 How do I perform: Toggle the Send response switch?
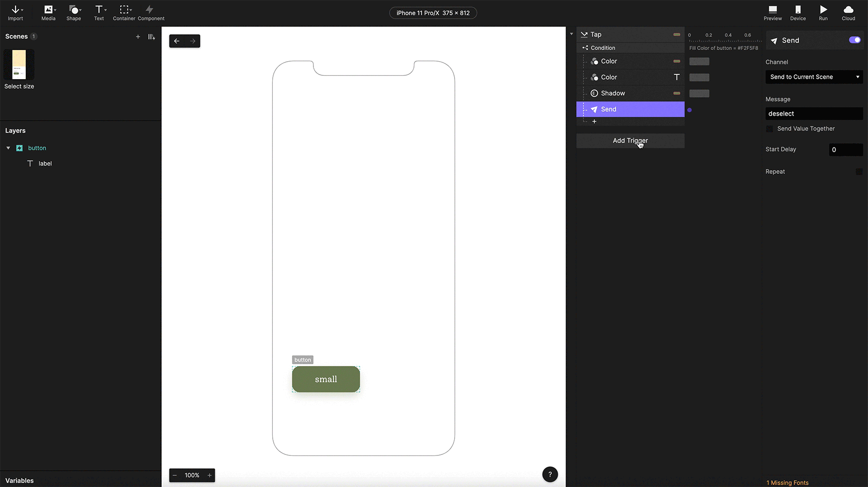854,40
